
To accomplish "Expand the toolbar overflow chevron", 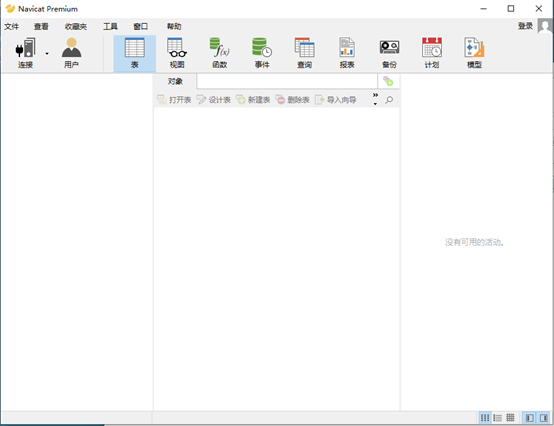I will pyautogui.click(x=375, y=99).
